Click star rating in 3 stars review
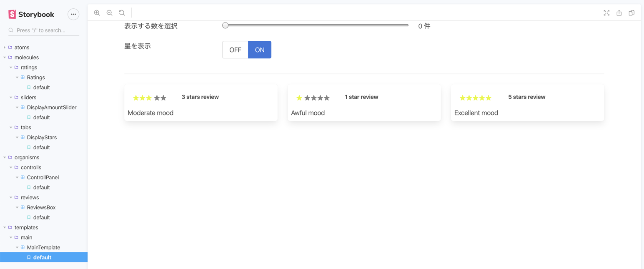 point(150,98)
